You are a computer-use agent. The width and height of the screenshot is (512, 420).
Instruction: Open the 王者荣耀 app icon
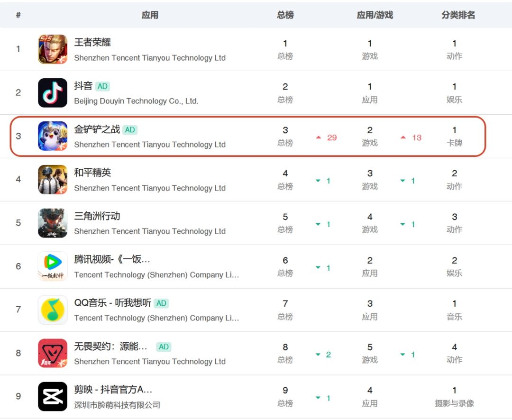click(x=53, y=49)
